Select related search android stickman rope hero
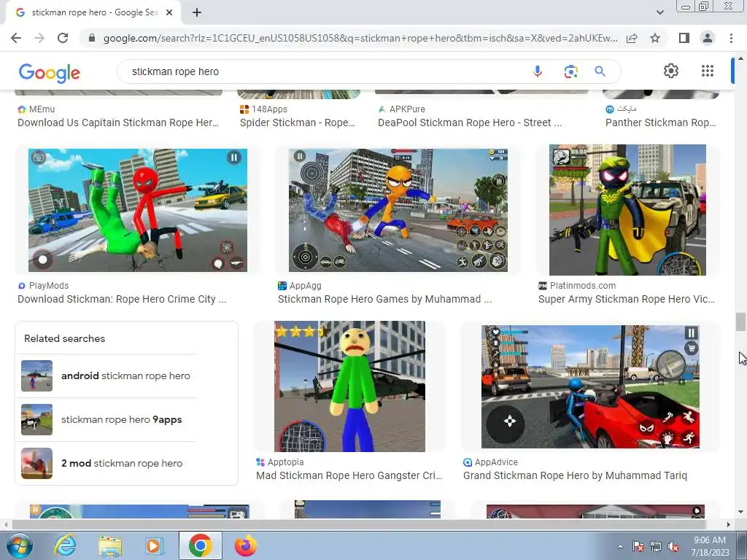 (106, 376)
